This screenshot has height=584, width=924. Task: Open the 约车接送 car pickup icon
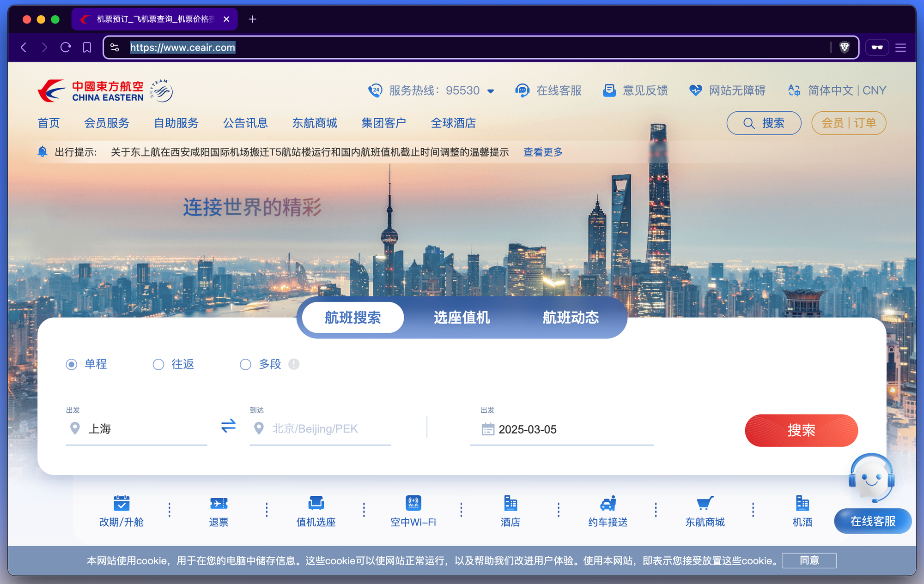pos(608,503)
